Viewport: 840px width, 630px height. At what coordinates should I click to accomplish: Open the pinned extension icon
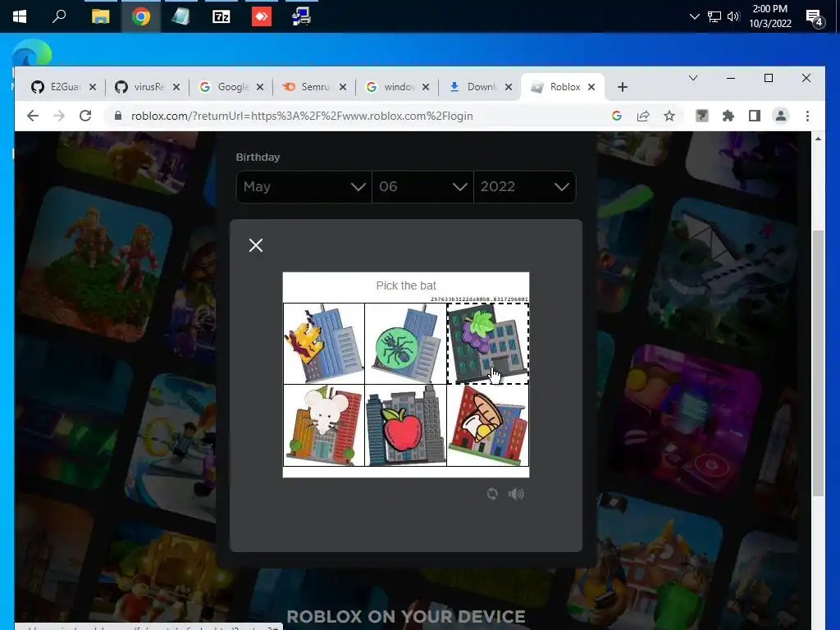pyautogui.click(x=702, y=116)
